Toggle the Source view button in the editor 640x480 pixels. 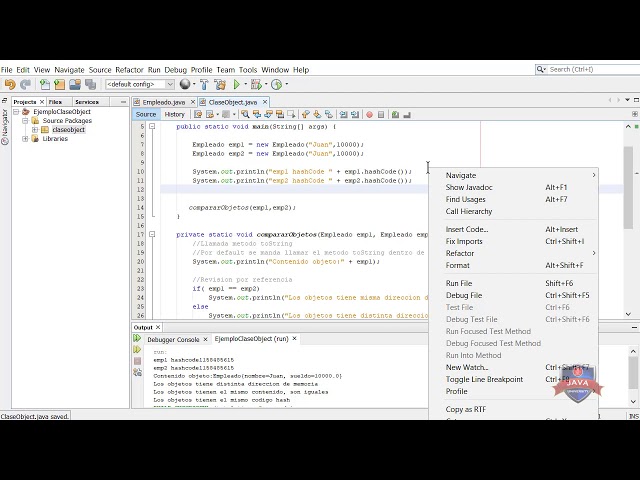click(146, 115)
